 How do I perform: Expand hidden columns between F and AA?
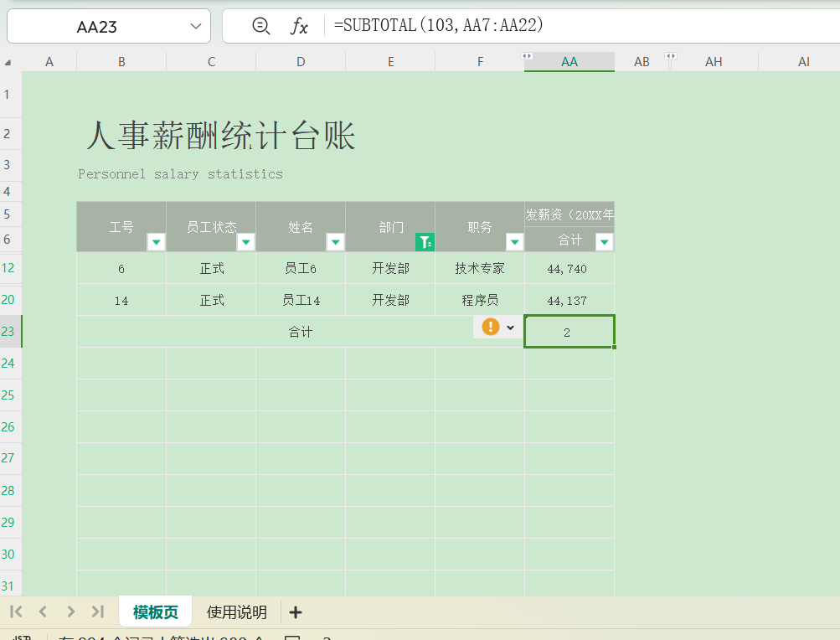click(527, 56)
